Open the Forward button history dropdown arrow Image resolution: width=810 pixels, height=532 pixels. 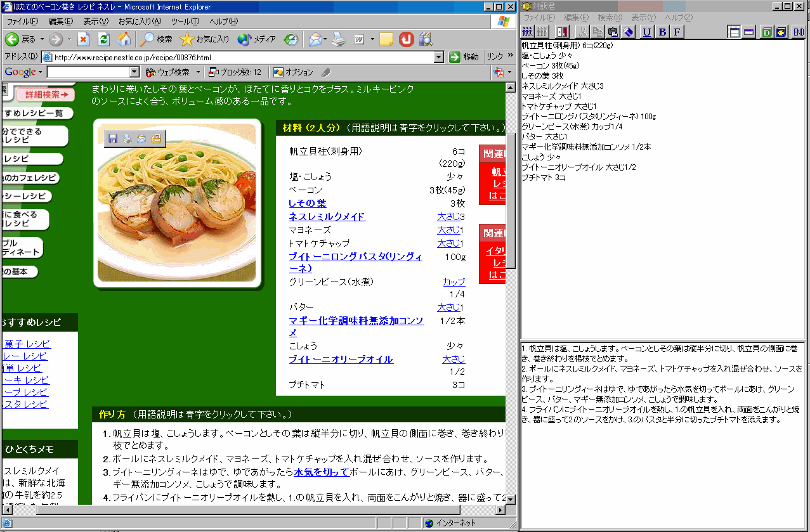pyautogui.click(x=69, y=39)
